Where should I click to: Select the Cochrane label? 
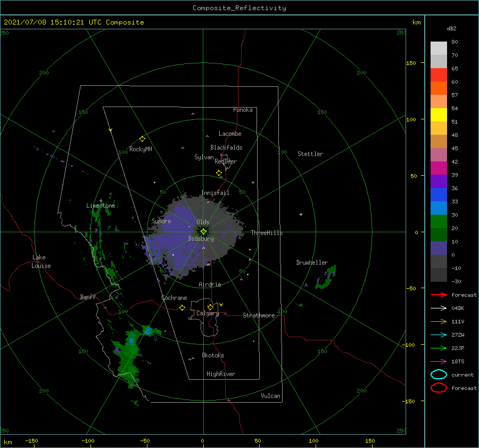coord(174,298)
